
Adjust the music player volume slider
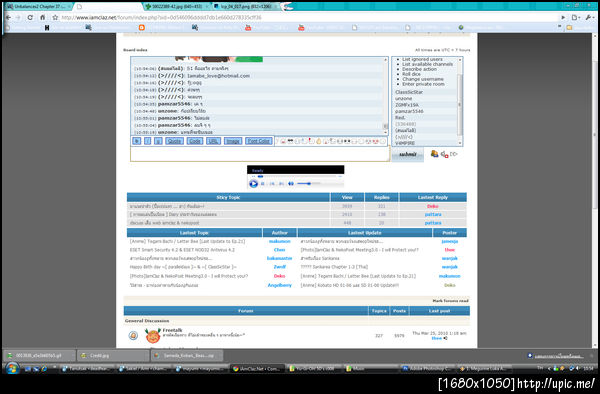[x=309, y=184]
